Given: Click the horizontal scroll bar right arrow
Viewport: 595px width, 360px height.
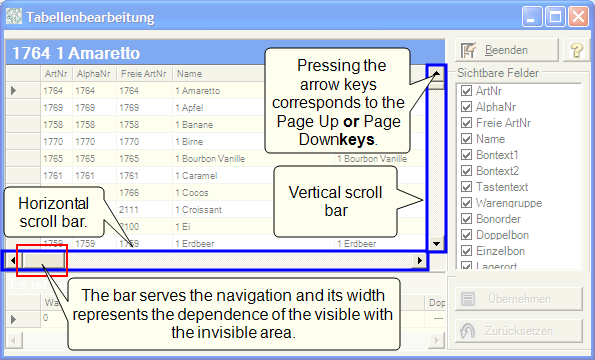Looking at the screenshot, I should coord(419,261).
